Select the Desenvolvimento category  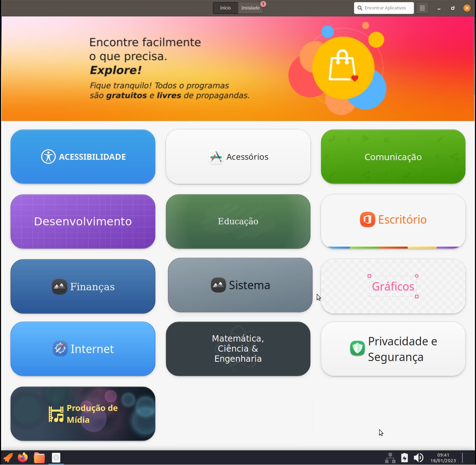83,222
